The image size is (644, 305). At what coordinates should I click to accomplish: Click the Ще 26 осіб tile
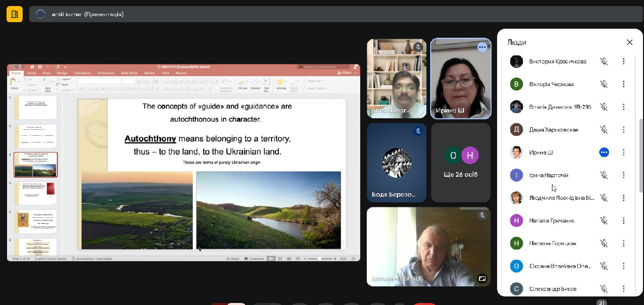click(461, 163)
